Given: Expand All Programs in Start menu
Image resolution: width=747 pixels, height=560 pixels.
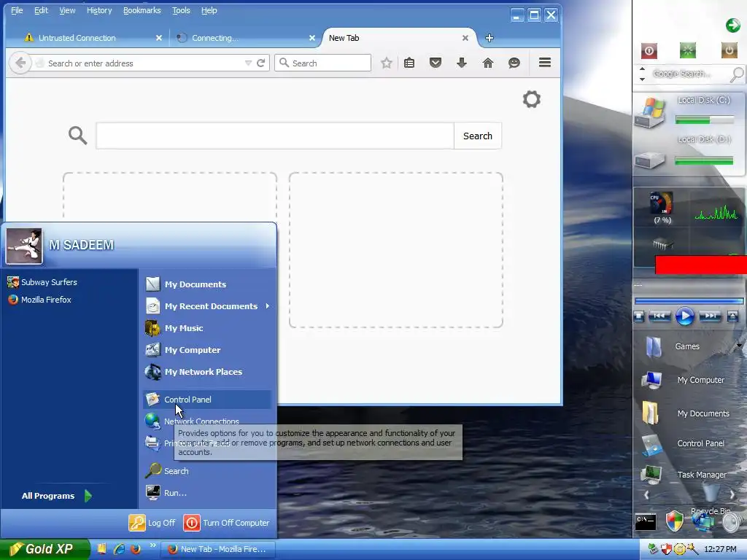Looking at the screenshot, I should (x=56, y=496).
